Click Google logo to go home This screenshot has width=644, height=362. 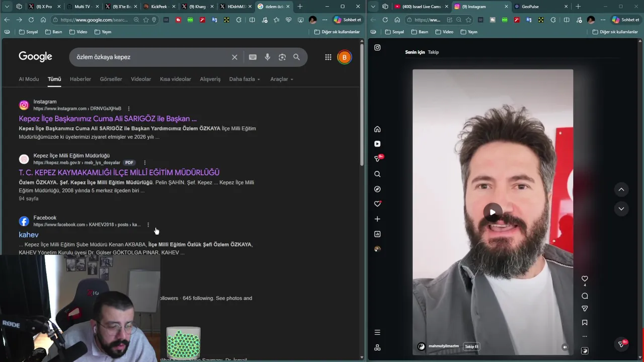pyautogui.click(x=35, y=56)
